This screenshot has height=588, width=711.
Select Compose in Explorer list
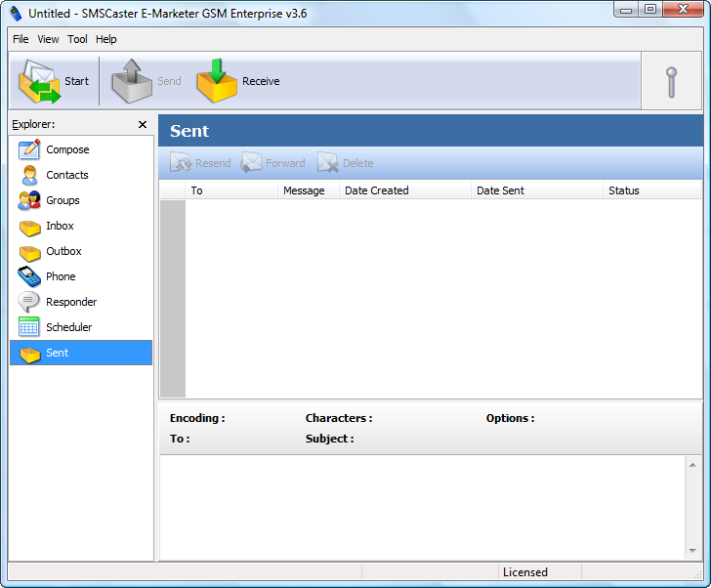[81, 149]
